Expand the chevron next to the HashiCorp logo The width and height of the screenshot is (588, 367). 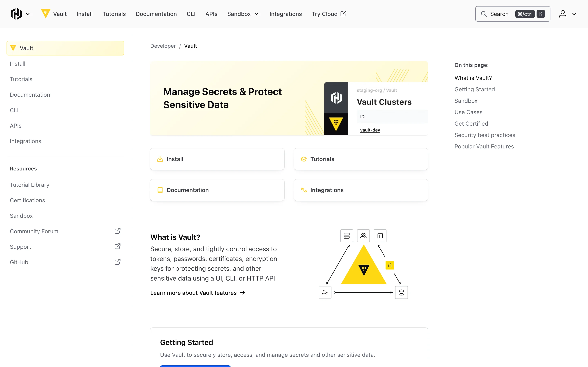(x=28, y=14)
